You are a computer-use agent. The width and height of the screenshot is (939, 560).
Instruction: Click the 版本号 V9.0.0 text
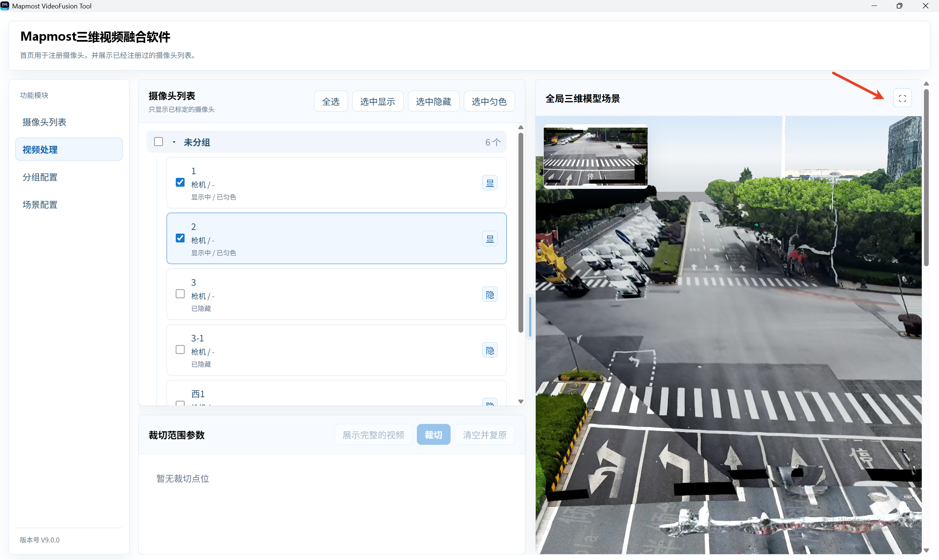[x=40, y=540]
